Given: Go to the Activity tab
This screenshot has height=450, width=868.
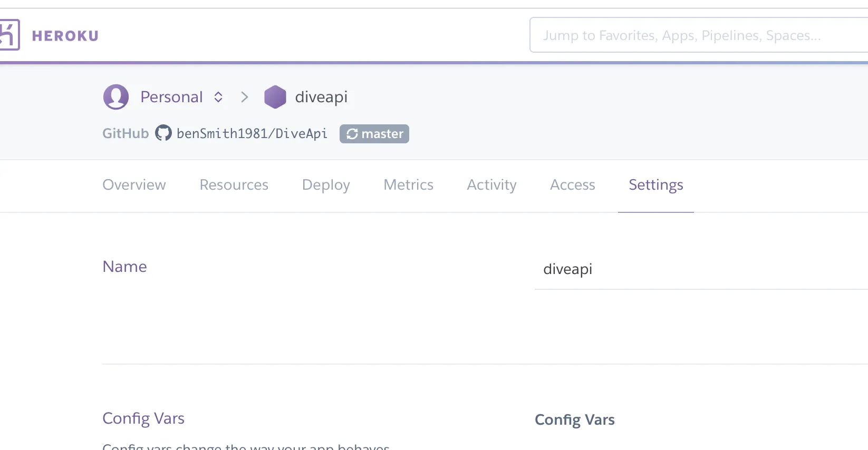Looking at the screenshot, I should click(x=492, y=185).
